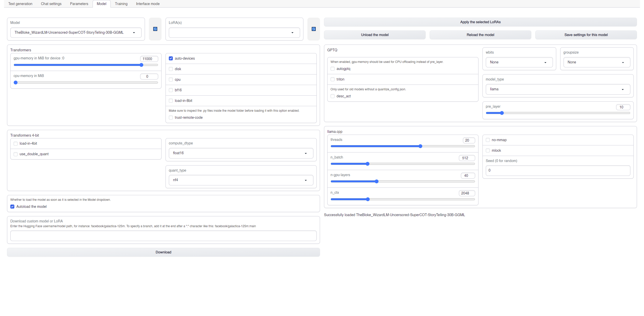Enable mlock for llama.cpp
Image resolution: width=644 pixels, height=316 pixels.
488,150
